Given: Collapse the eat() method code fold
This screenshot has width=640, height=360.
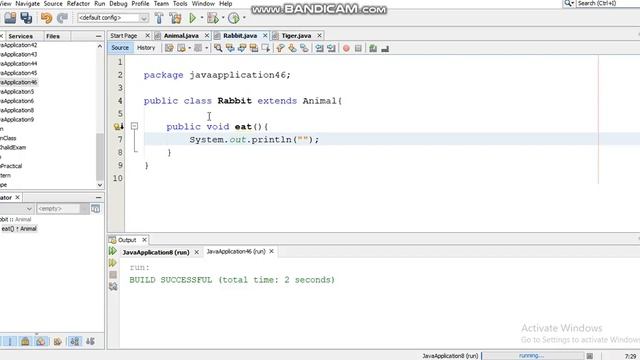Looking at the screenshot, I should pos(134,127).
